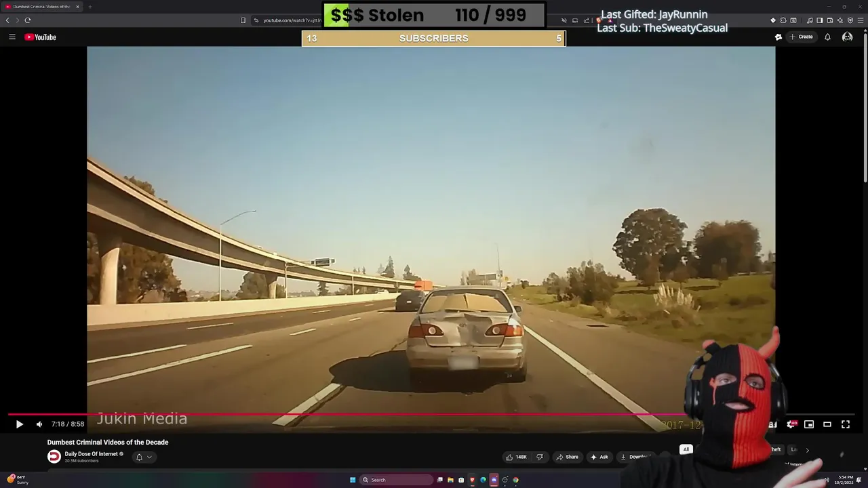Open YouTube notifications bell in header
Screen dimensions: 868x488
point(827,37)
